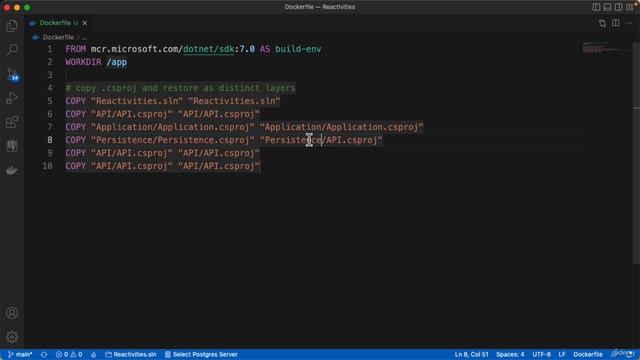Expand the breadcrumb ellipsis after Dockerfile
Viewport: 640px width, 360px height.
84,37
